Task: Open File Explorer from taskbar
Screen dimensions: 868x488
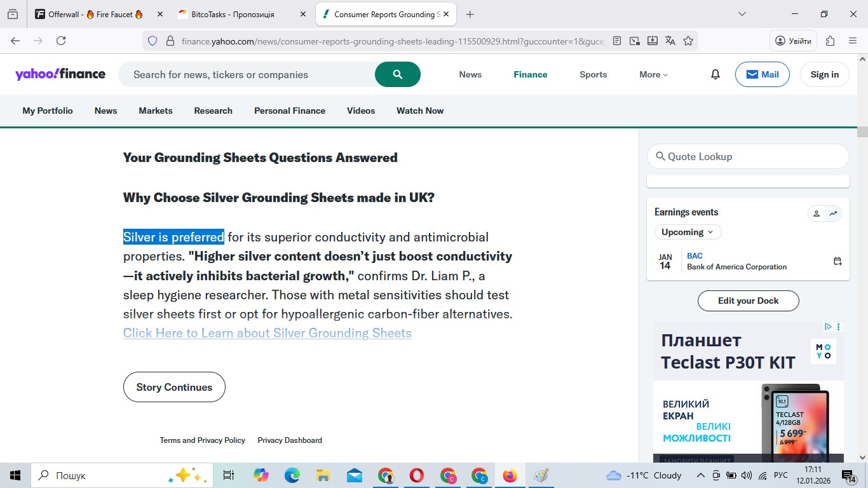Action: [x=323, y=475]
